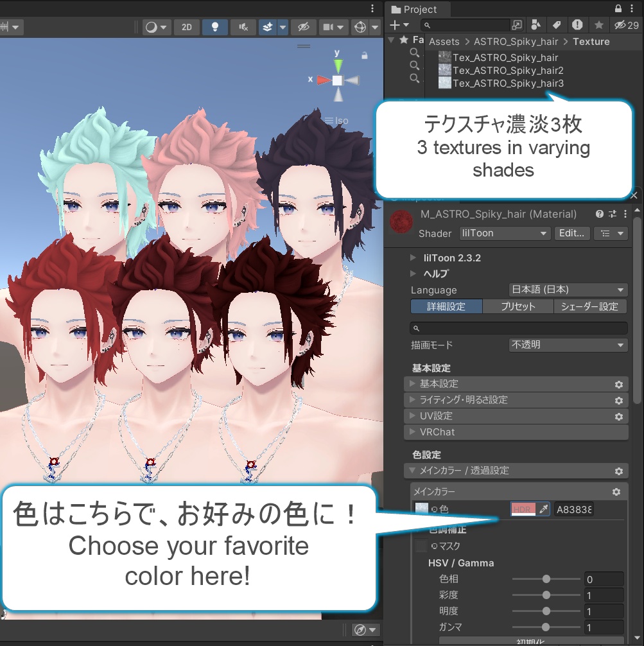Viewport: 644px width, 646px height.
Task: Open the Language dropdown set to 日本語 (日本)
Action: (568, 290)
